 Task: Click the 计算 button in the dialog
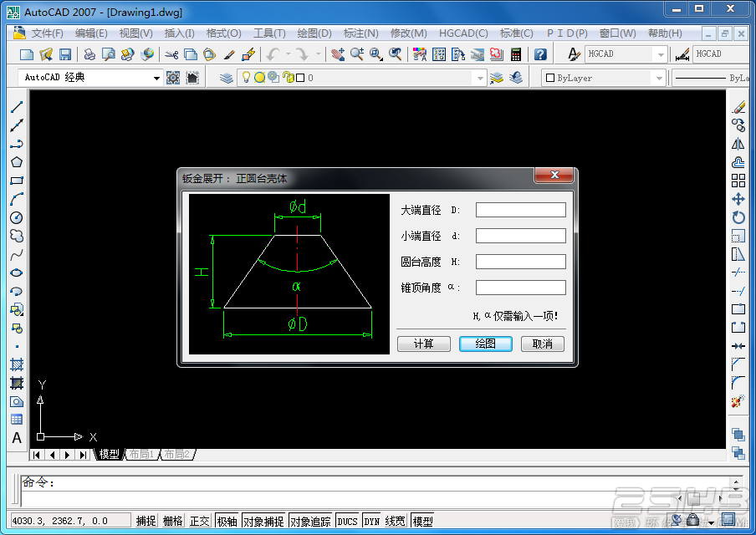(x=424, y=344)
